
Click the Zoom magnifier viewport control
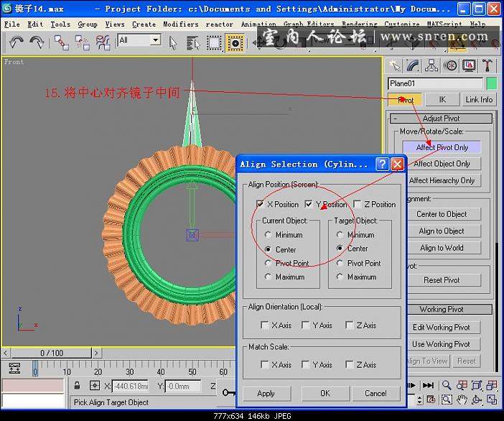coord(447,385)
